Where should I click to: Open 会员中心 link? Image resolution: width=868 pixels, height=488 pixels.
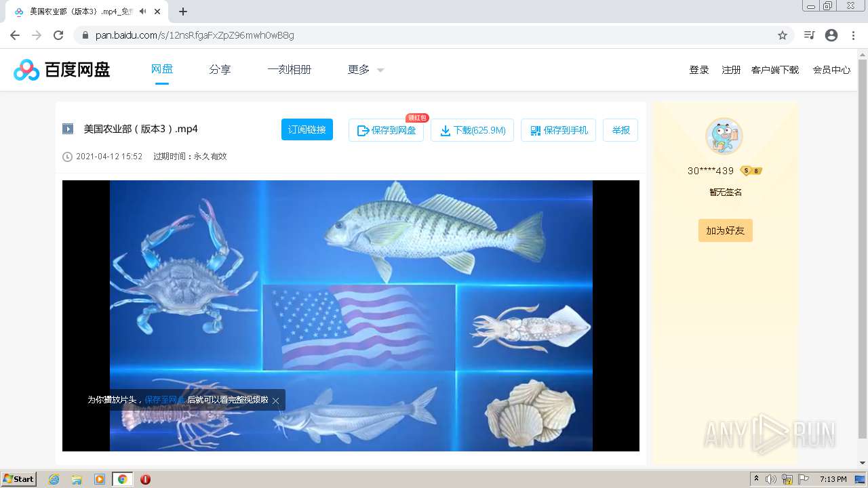click(831, 70)
